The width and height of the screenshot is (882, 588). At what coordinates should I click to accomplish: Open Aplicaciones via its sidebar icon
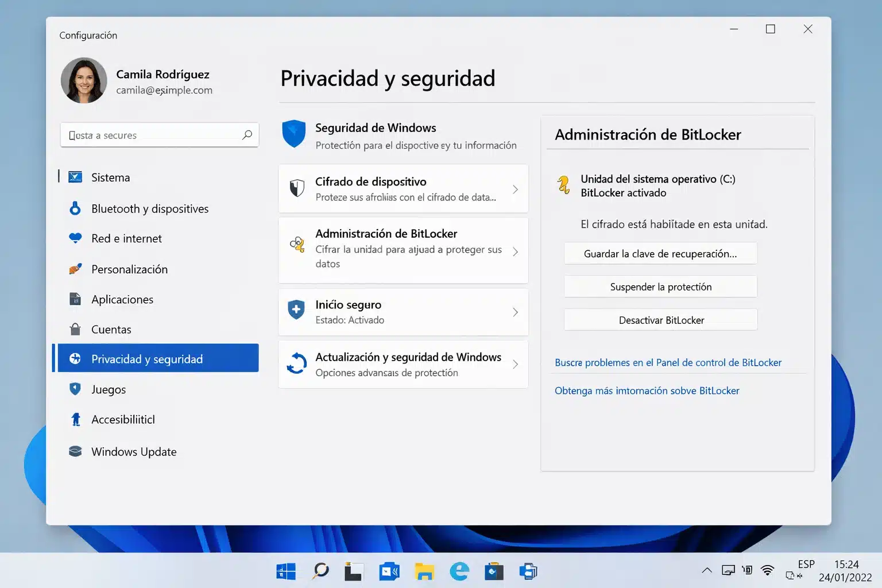point(75,299)
